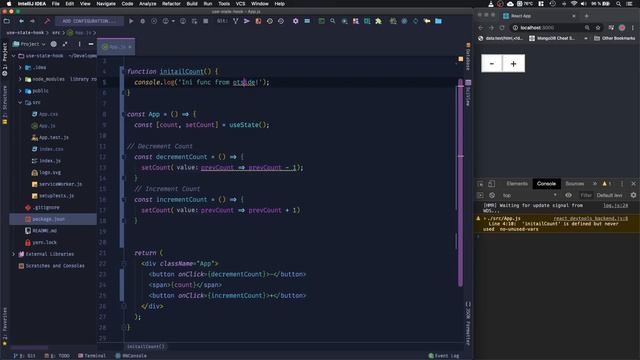Image resolution: width=640 pixels, height=360 pixels.
Task: Toggle live expression eye icon in console
Action: (568, 195)
